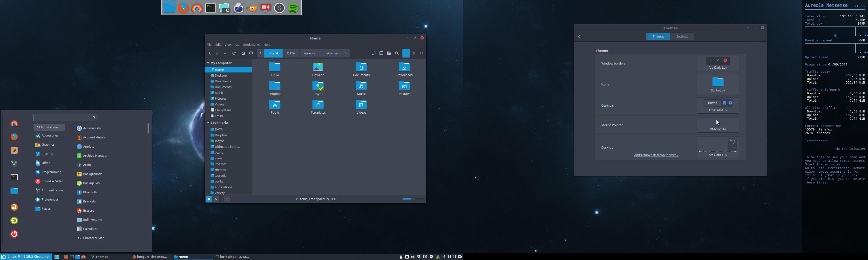This screenshot has height=260, width=868.
Task: Go forward in Home file manager
Action: pyautogui.click(x=217, y=53)
